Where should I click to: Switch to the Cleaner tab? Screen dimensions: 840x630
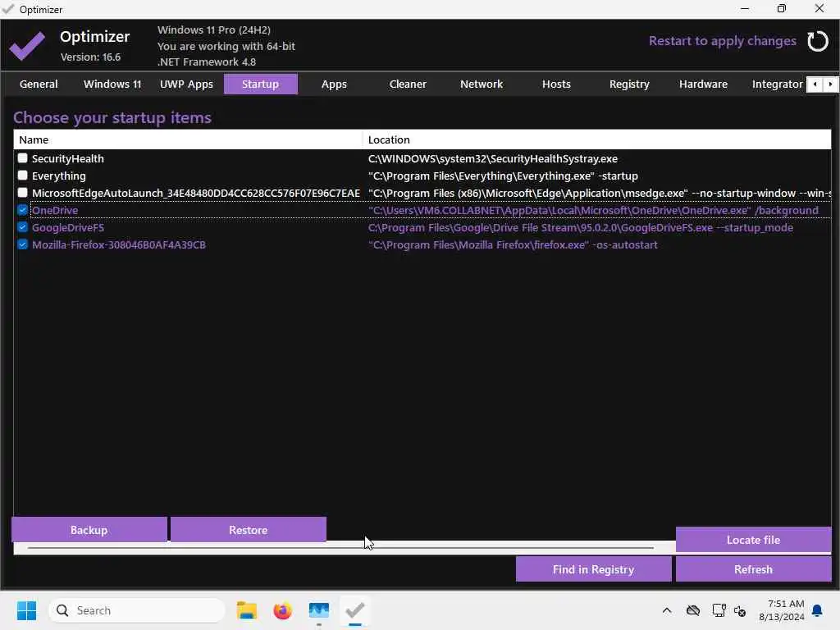pos(408,84)
